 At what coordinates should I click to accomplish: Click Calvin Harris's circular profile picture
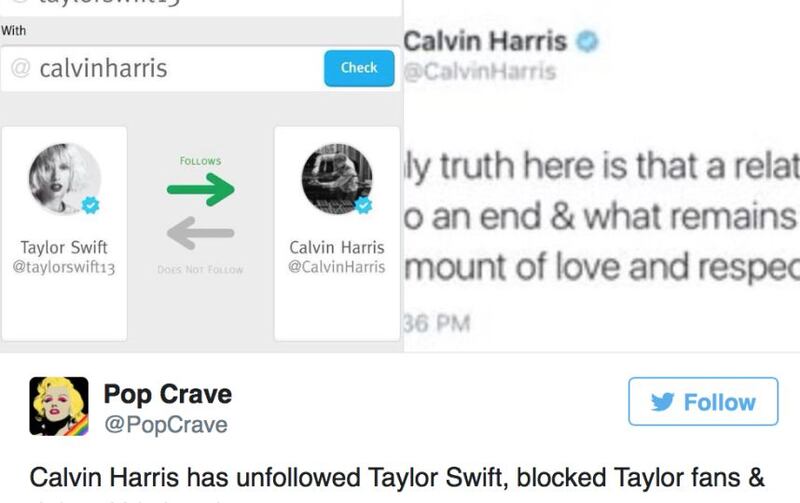(337, 179)
